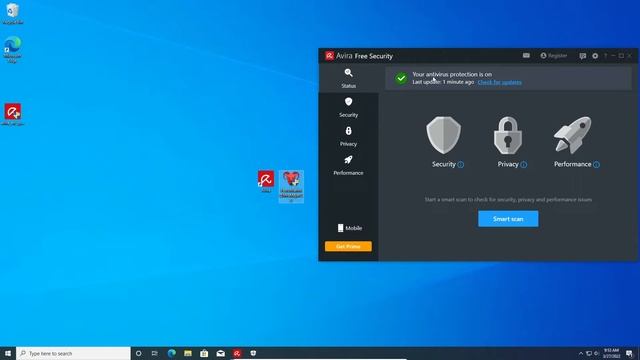Open Microsoft Store from taskbar

click(x=204, y=353)
